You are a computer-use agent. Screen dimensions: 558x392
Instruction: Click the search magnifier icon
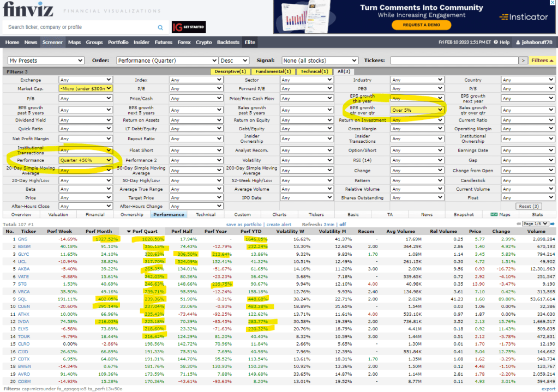point(160,27)
